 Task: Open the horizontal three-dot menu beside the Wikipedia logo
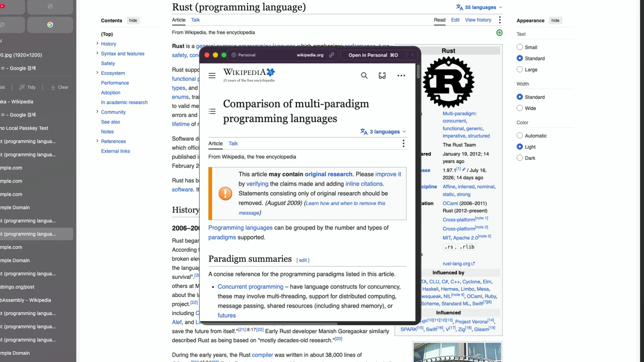401,76
